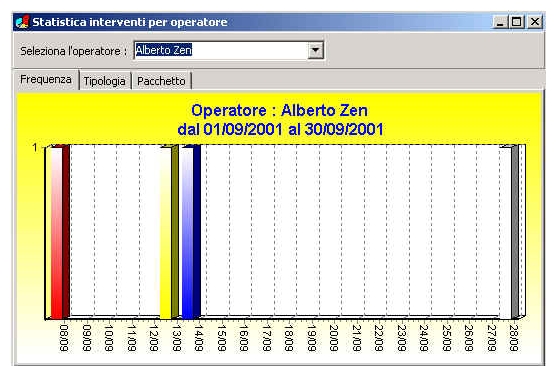The width and height of the screenshot is (556, 376).
Task: Click the x-axis label '17/09'
Action: 266,338
